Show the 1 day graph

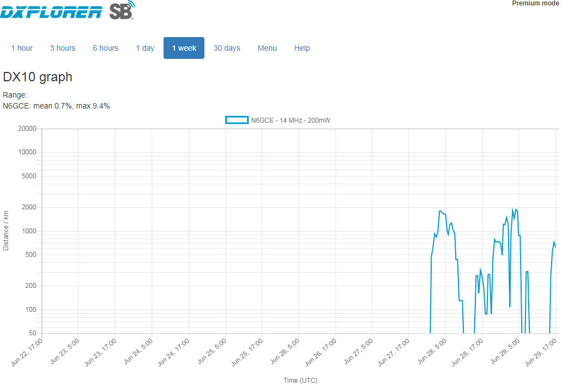coord(145,48)
